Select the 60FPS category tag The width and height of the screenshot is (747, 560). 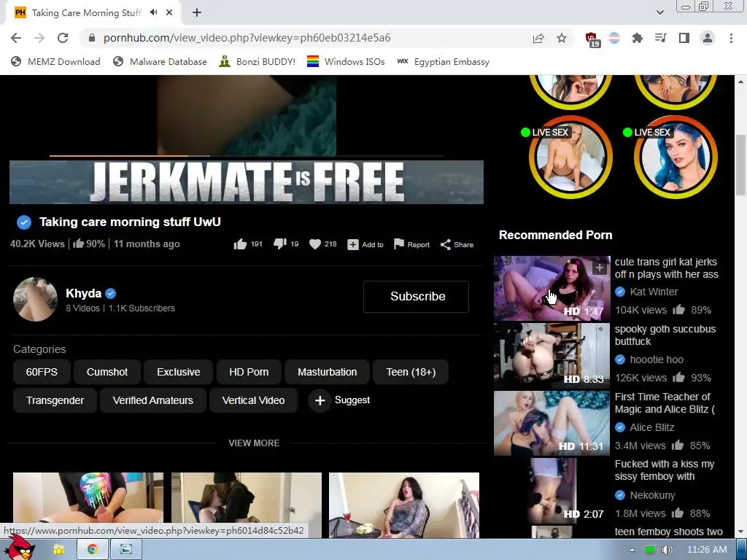(x=42, y=372)
